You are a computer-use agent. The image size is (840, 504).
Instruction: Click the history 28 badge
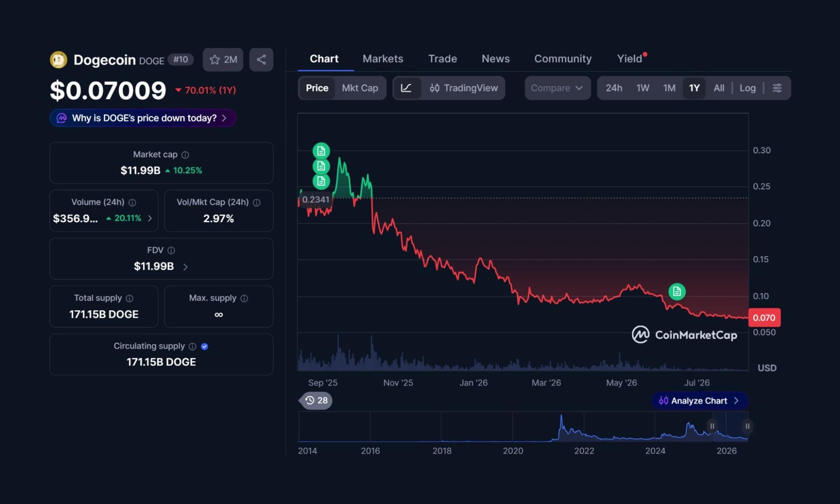coord(316,400)
